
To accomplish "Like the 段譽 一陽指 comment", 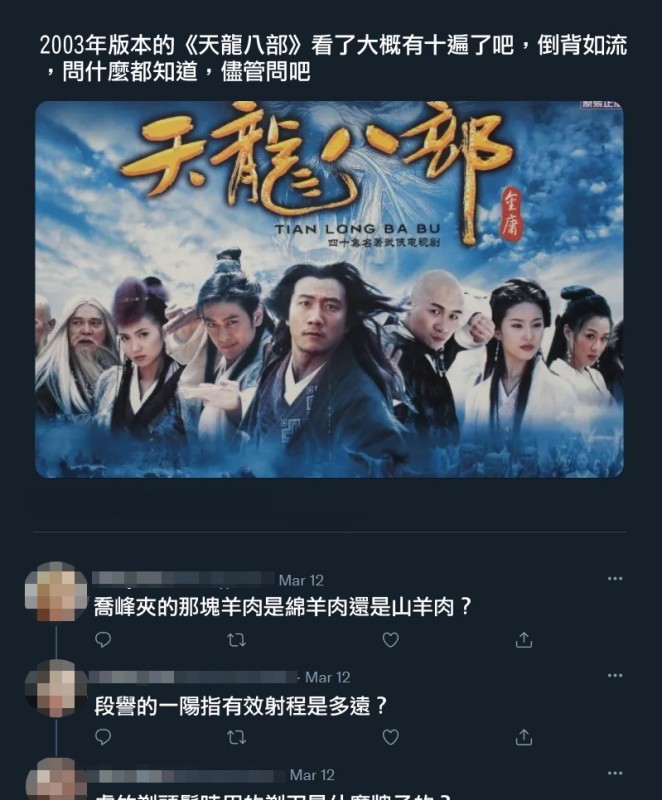I will pyautogui.click(x=391, y=737).
